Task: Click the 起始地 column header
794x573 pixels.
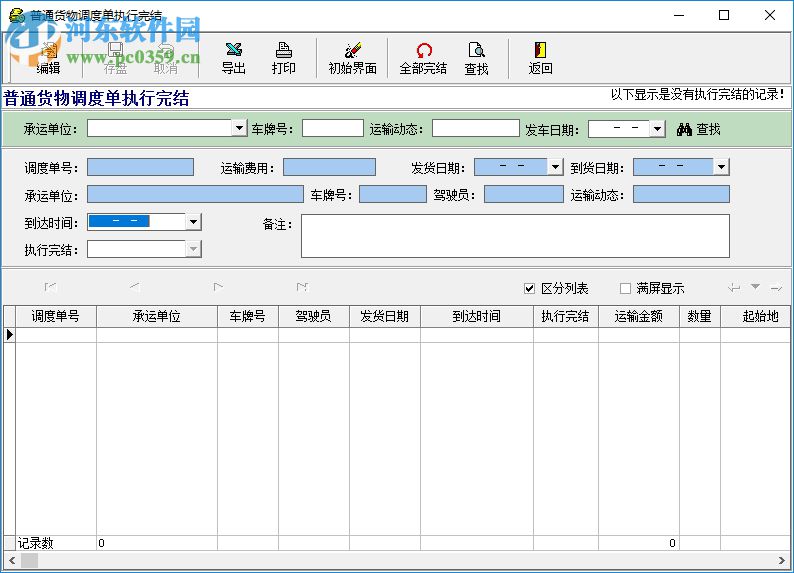Action: point(756,316)
